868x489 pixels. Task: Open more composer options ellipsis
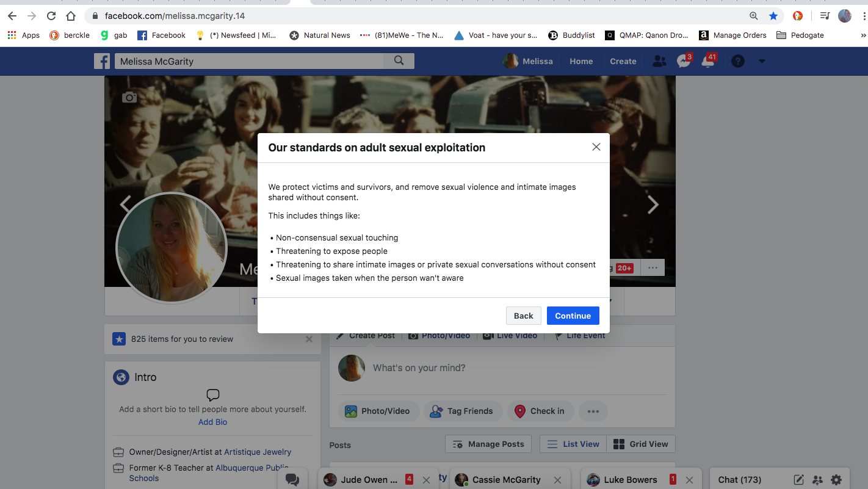coord(593,411)
